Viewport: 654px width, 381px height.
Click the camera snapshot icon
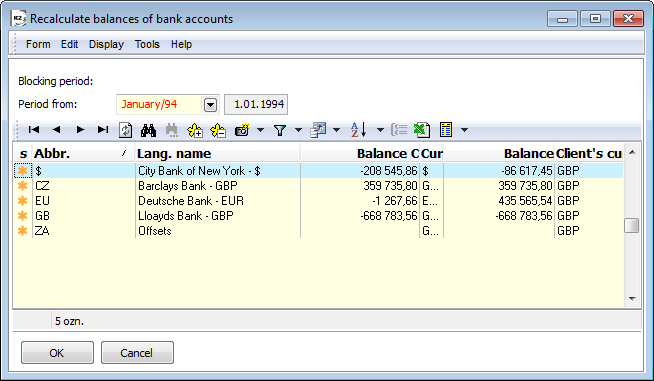click(x=242, y=130)
